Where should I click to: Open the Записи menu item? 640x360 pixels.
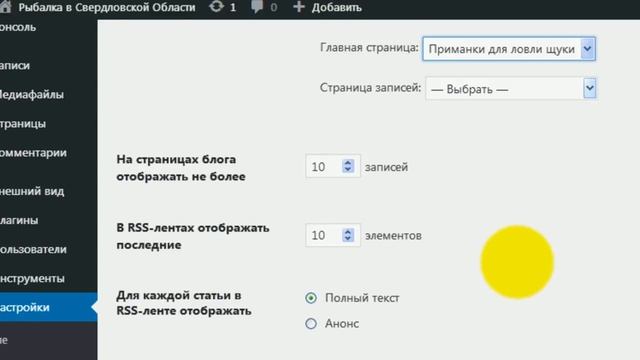15,65
